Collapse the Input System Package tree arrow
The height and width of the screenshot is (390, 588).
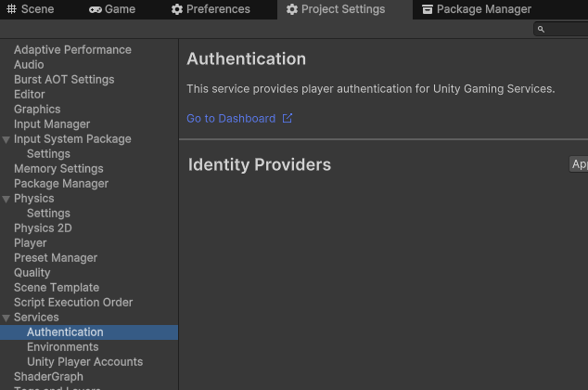coord(6,140)
